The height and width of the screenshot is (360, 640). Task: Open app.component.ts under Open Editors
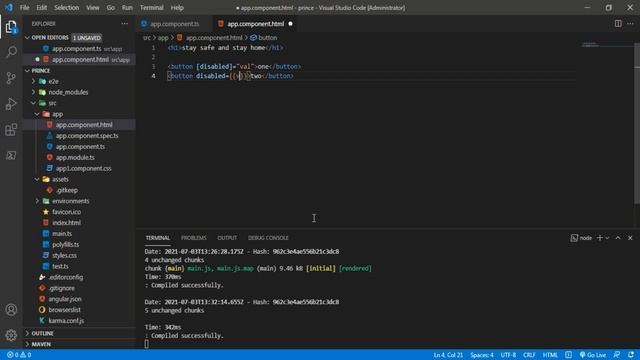[76, 49]
